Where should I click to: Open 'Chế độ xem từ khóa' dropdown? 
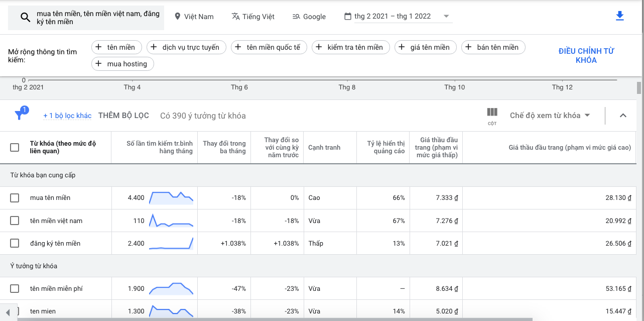550,116
